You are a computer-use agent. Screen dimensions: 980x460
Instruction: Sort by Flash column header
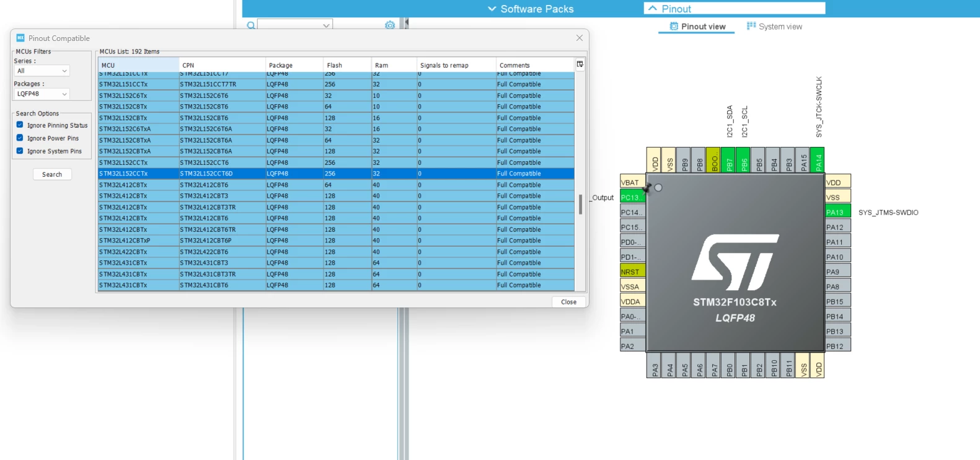(x=347, y=65)
